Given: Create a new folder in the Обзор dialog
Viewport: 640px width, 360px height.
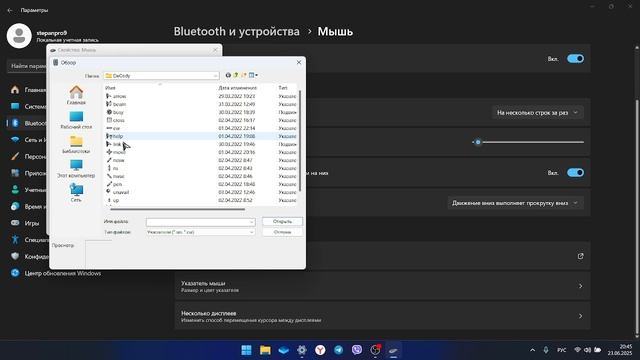Looking at the screenshot, I should (244, 75).
